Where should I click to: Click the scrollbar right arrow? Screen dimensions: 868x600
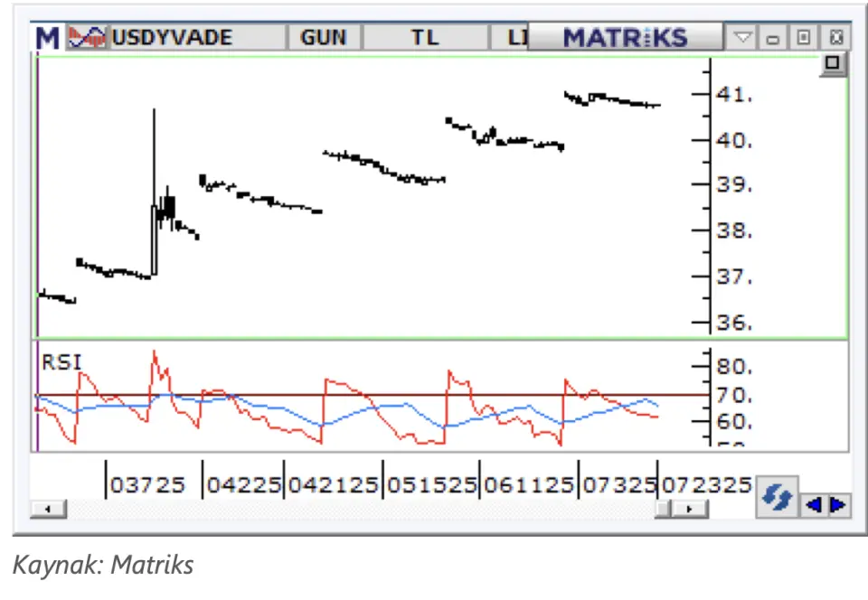click(x=690, y=510)
